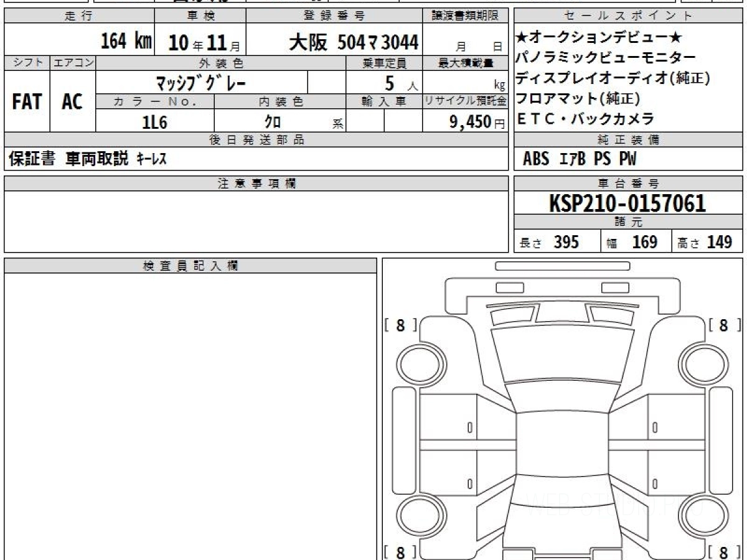The height and width of the screenshot is (560, 747).
Task: Select the フロアマット(純正) line
Action: tap(578, 98)
